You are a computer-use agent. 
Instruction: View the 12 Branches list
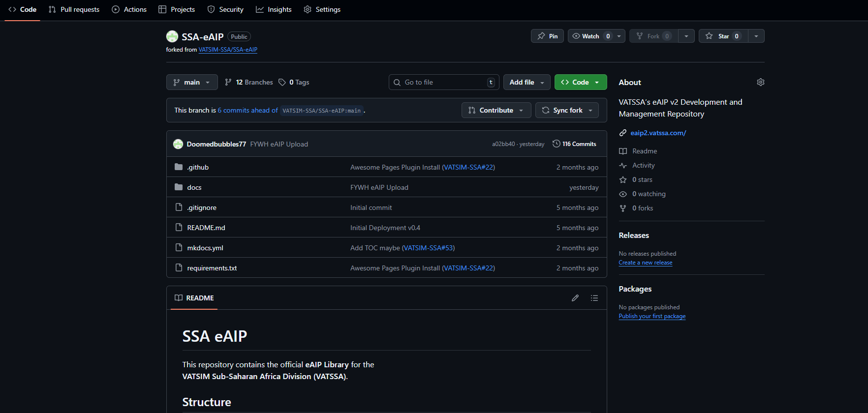(x=249, y=82)
